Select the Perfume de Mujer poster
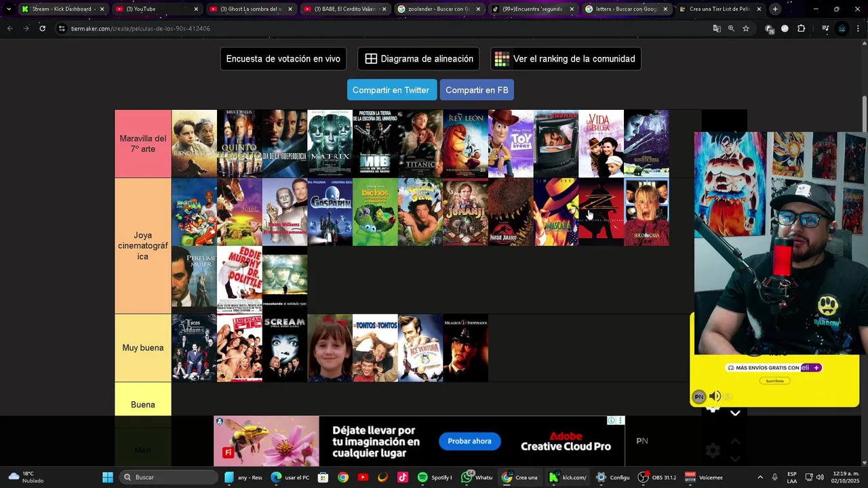 pos(194,280)
